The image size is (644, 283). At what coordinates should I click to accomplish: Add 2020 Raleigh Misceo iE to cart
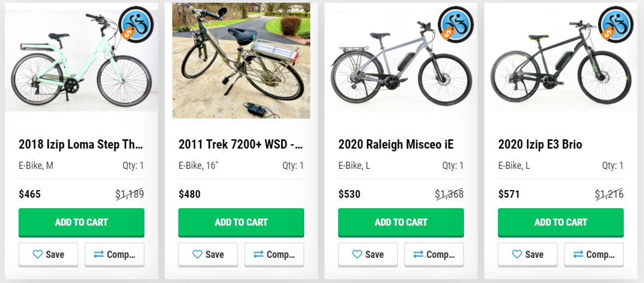[x=401, y=222]
